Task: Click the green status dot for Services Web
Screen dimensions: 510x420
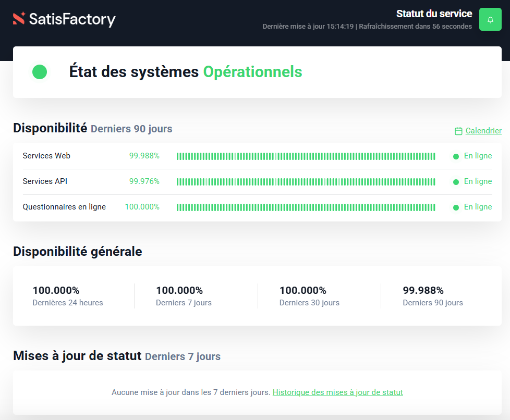Action: (x=456, y=156)
